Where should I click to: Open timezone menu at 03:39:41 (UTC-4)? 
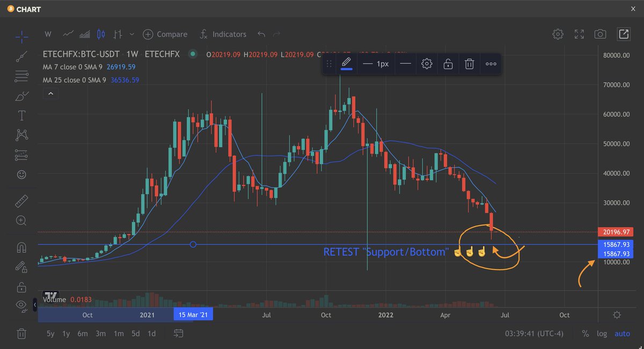(534, 334)
